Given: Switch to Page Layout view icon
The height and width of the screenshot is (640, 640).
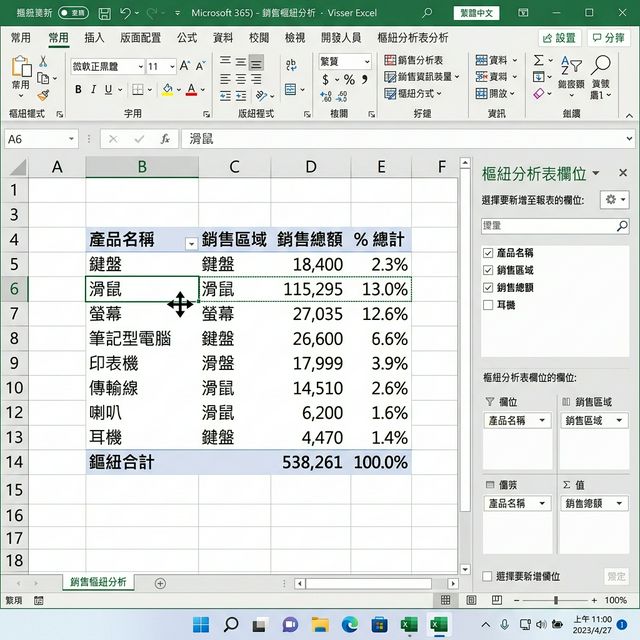Looking at the screenshot, I should click(471, 600).
